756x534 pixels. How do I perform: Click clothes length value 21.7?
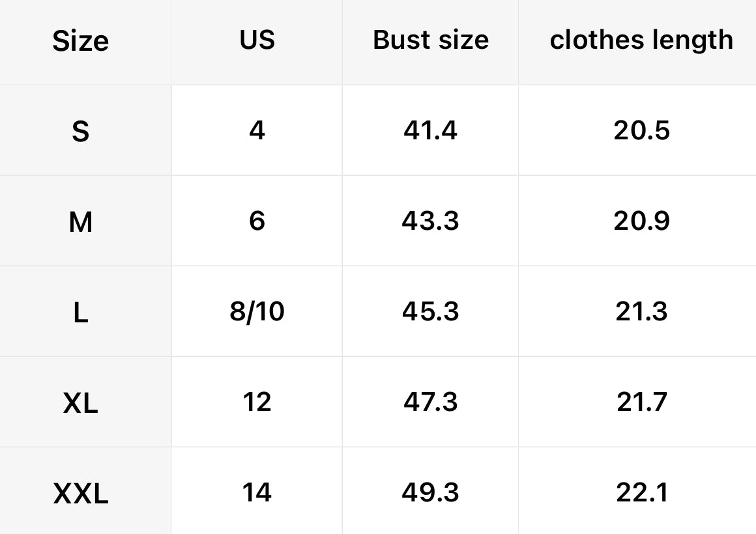tap(641, 402)
